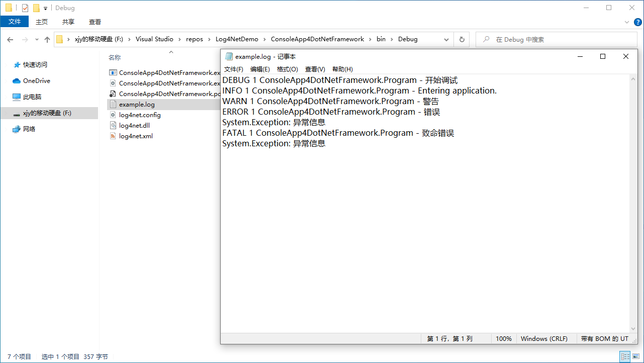644x363 pixels.
Task: Open Notepad 帮助(H) menu
Action: pyautogui.click(x=342, y=69)
